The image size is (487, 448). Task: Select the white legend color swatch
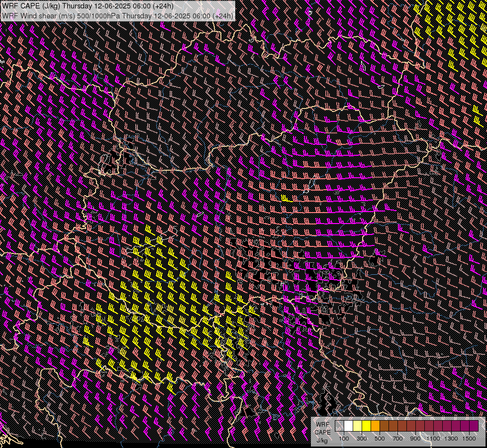(349, 426)
